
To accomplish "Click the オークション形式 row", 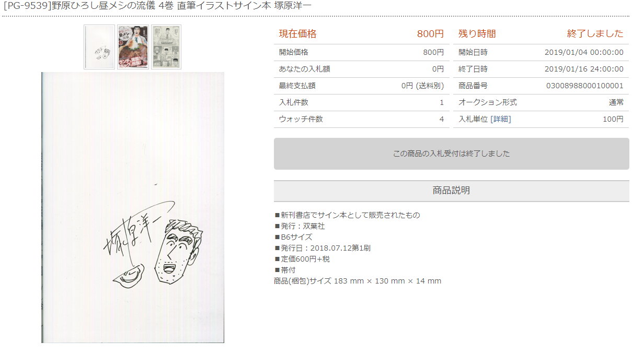I will 541,102.
